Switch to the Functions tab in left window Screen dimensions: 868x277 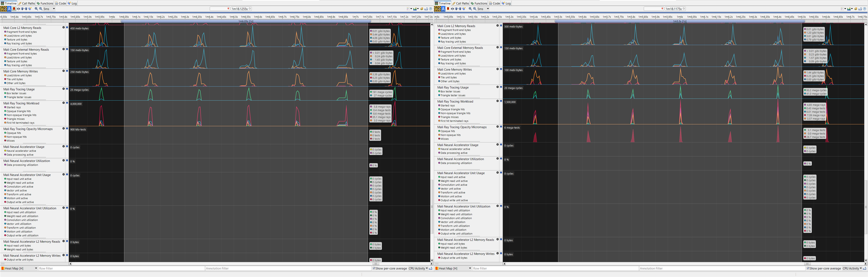tap(45, 3)
